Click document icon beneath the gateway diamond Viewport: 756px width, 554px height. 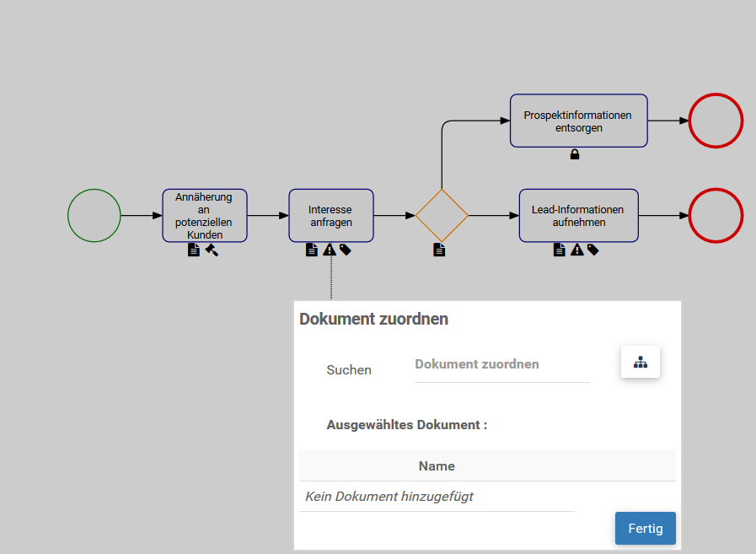pyautogui.click(x=439, y=250)
